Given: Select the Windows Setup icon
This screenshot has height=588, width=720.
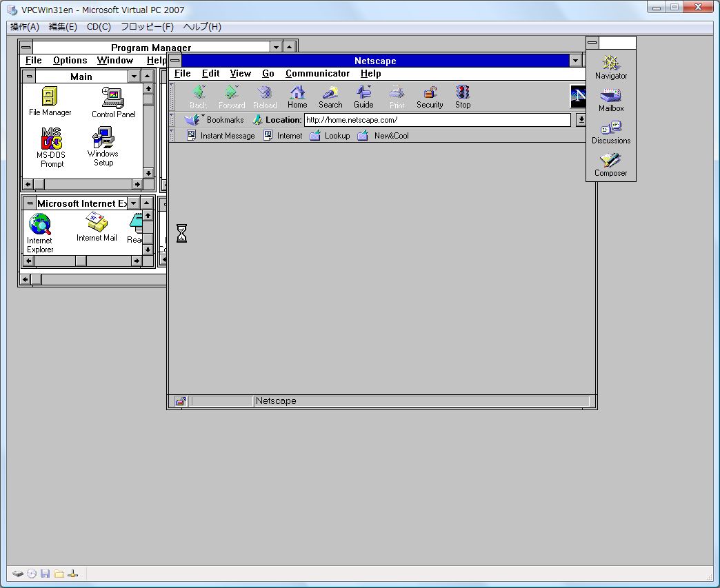Looking at the screenshot, I should [x=103, y=146].
